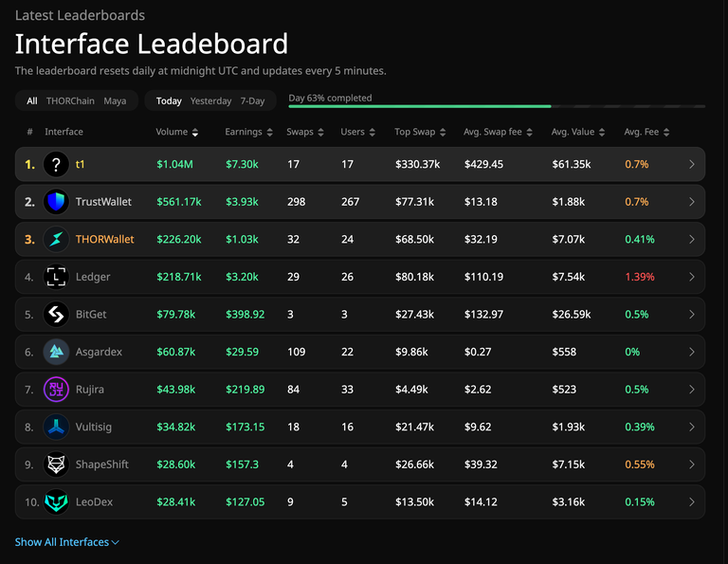Expand the Ledger row chevron

coord(692,277)
